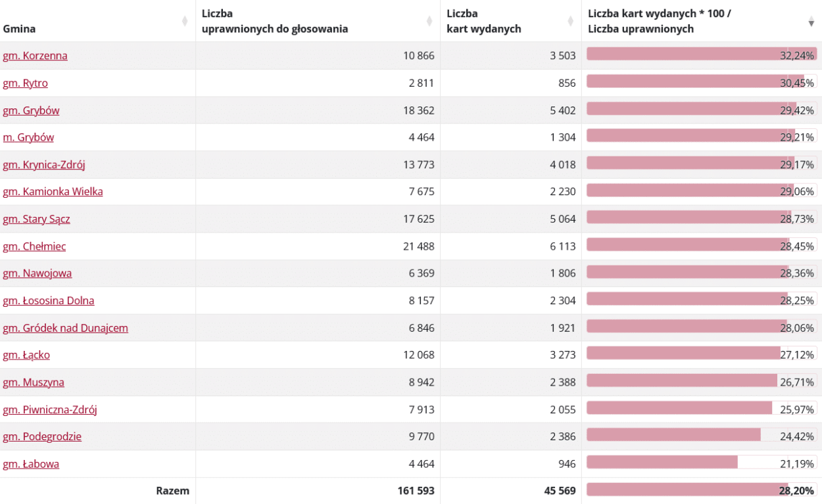Image resolution: width=822 pixels, height=504 pixels.
Task: Click the Razem 28,20% progress bar
Action: pyautogui.click(x=701, y=490)
